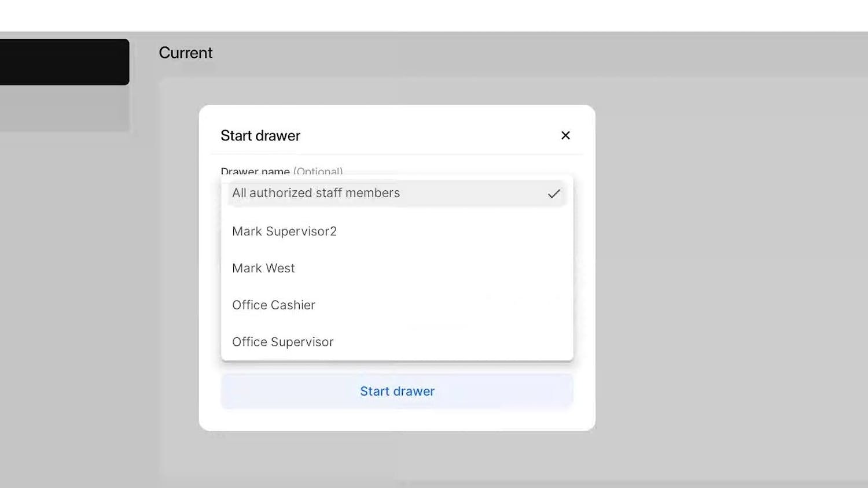The height and width of the screenshot is (488, 868).
Task: Select All authorized staff members option
Action: coord(316,193)
